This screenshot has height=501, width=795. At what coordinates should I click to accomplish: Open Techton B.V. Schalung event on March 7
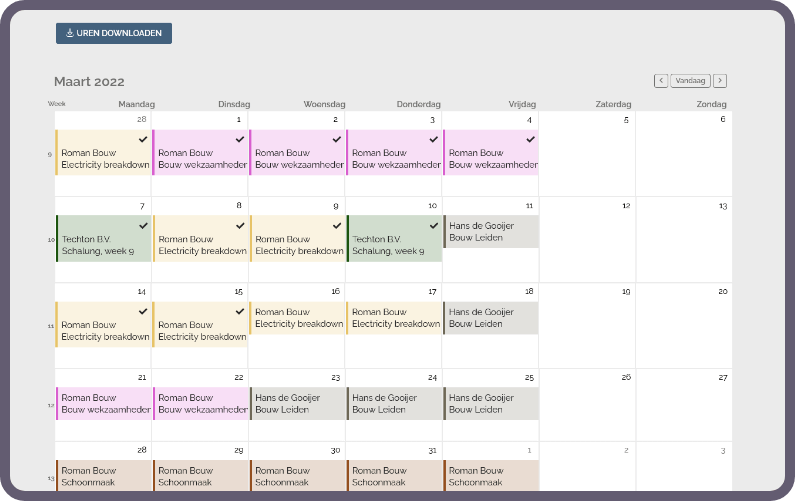pyautogui.click(x=103, y=238)
